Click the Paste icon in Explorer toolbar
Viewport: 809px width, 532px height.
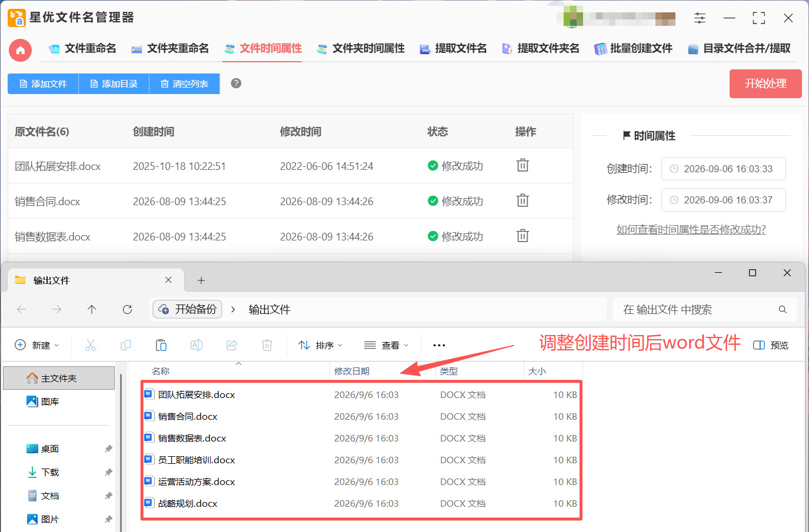[161, 345]
